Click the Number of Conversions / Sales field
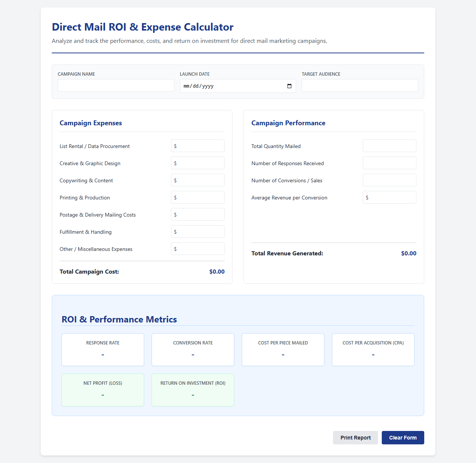This screenshot has width=476, height=463. (x=390, y=180)
